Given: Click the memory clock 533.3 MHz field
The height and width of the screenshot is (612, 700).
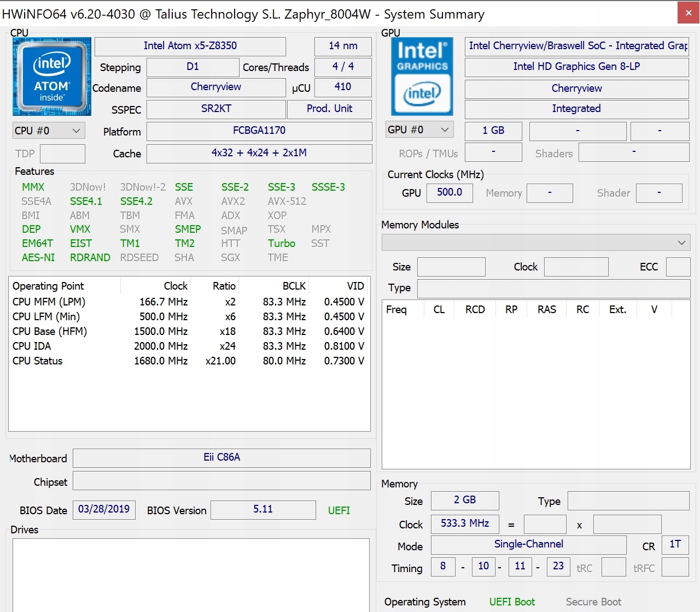Looking at the screenshot, I should (465, 523).
